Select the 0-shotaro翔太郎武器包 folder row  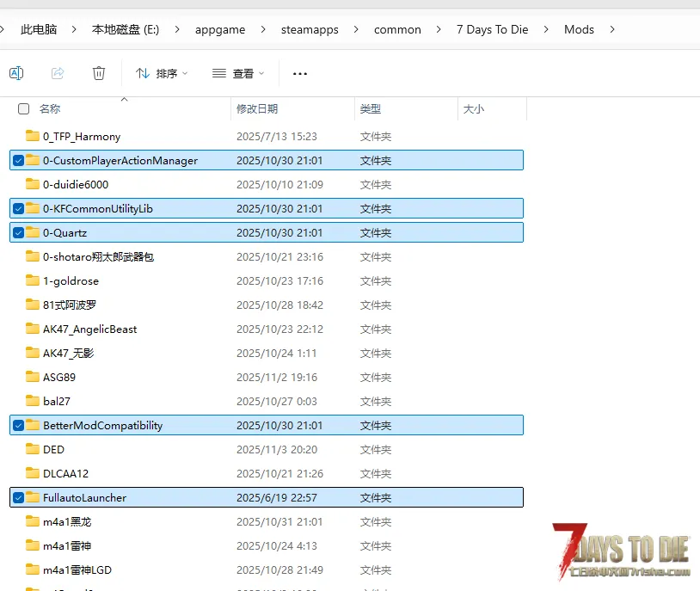tap(98, 256)
